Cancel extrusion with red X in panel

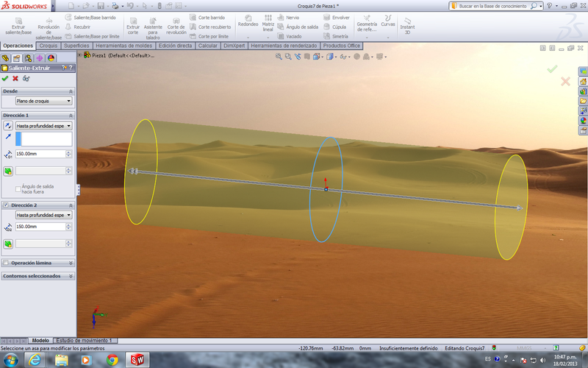pyautogui.click(x=15, y=79)
